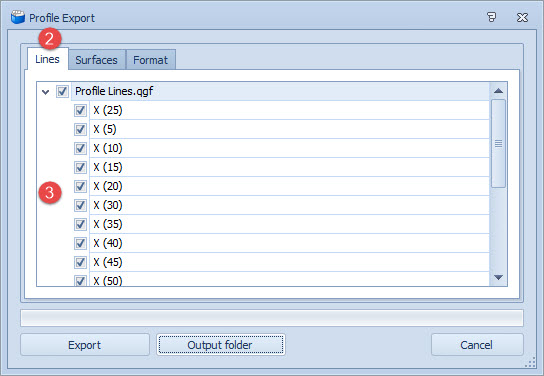Viewport: 544px width, 376px height.
Task: Toggle the X (40) checkbox
Action: coord(80,243)
